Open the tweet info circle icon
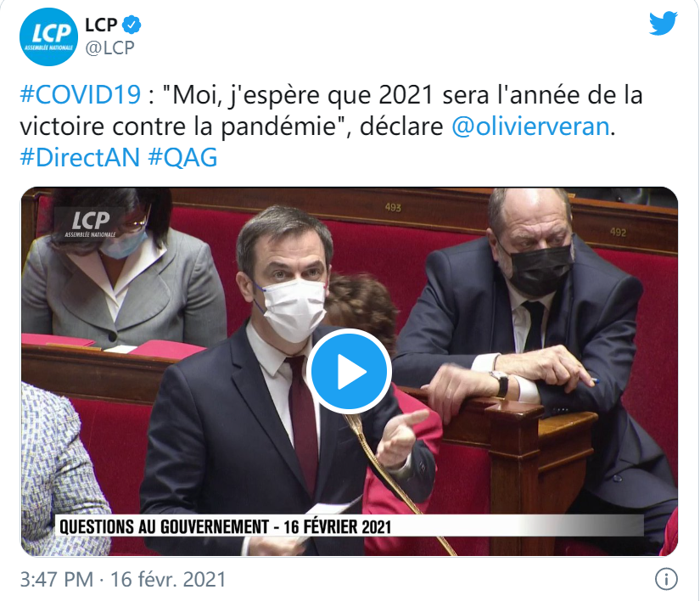The width and height of the screenshot is (700, 601). tap(666, 579)
